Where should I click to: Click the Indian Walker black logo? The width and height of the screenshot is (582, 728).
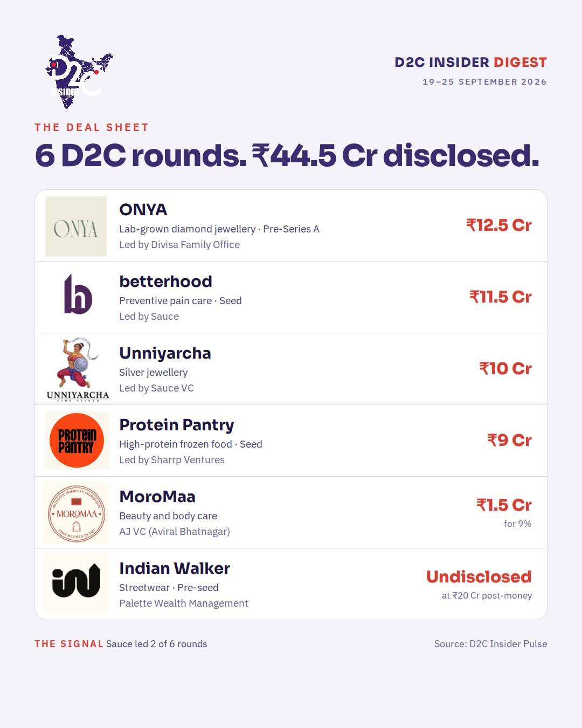(76, 582)
